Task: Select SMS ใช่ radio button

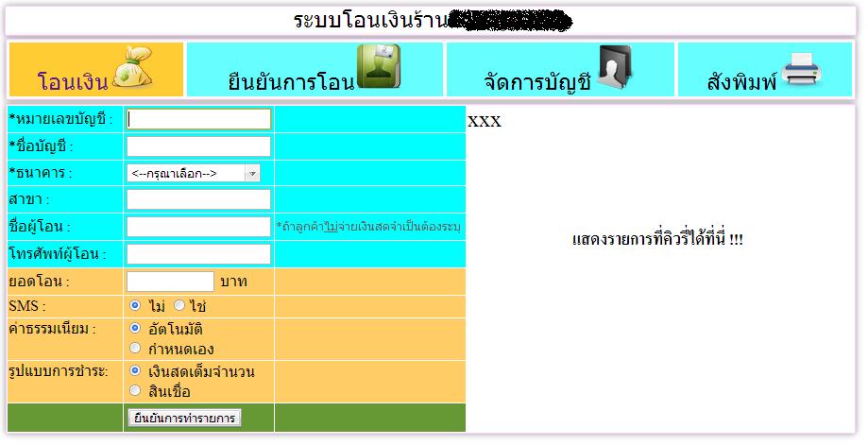Action: pos(179,305)
